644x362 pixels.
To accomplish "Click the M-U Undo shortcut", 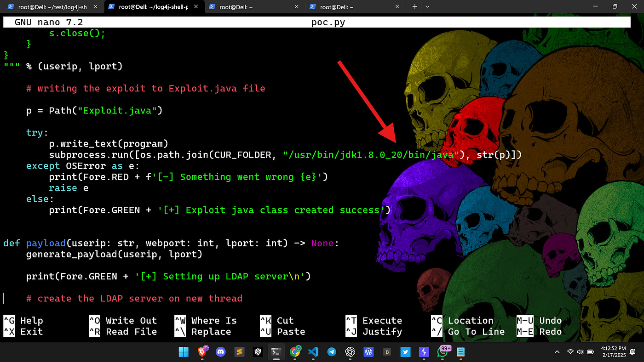I will click(539, 321).
